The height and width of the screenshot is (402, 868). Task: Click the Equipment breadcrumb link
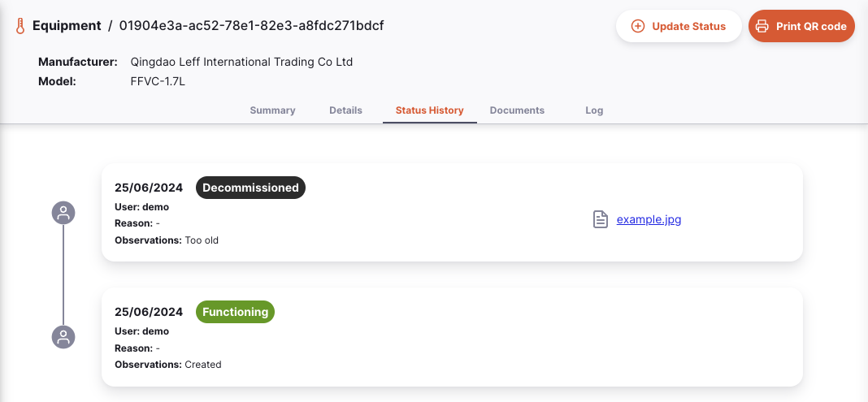(67, 25)
